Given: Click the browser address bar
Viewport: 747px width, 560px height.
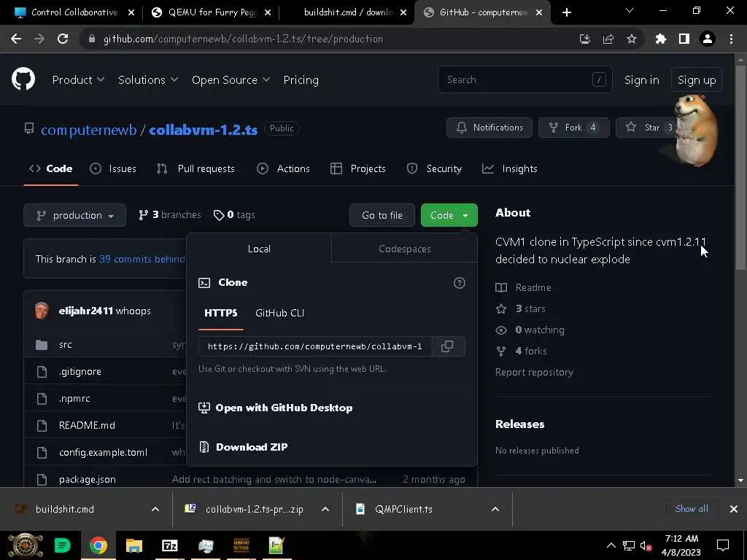Looking at the screenshot, I should 329,39.
